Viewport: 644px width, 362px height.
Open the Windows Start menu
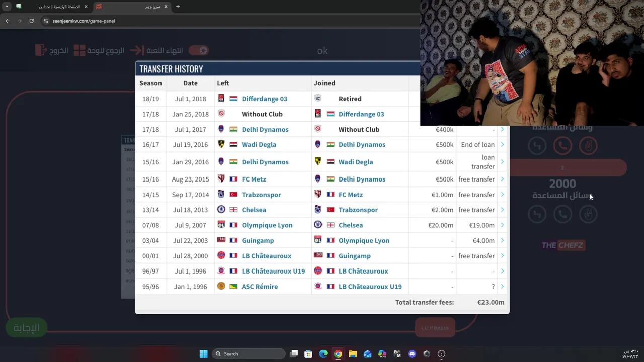tap(203, 354)
